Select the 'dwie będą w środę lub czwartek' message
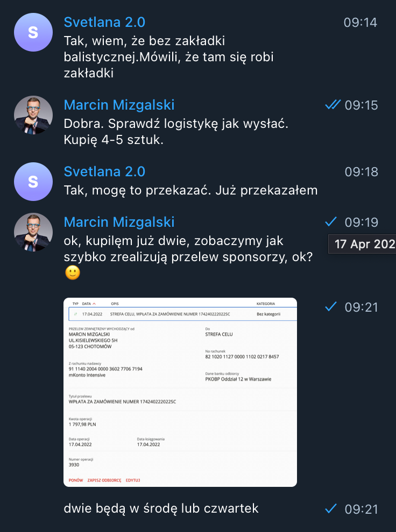 (x=161, y=508)
